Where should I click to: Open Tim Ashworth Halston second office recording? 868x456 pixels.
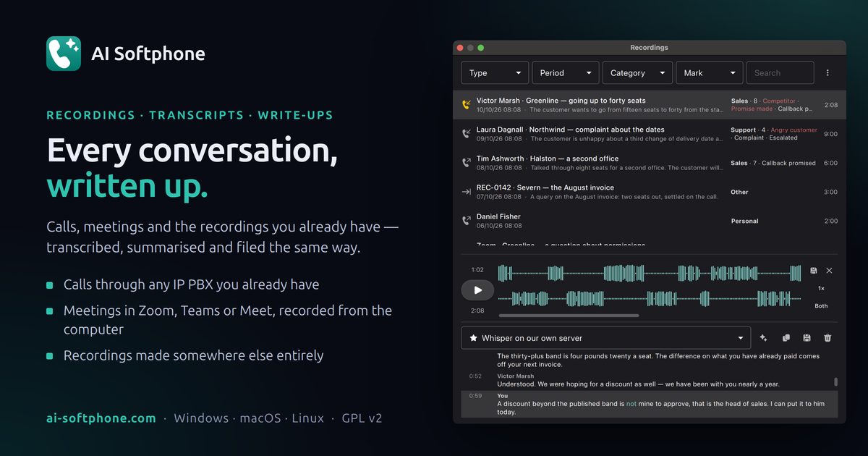click(649, 163)
